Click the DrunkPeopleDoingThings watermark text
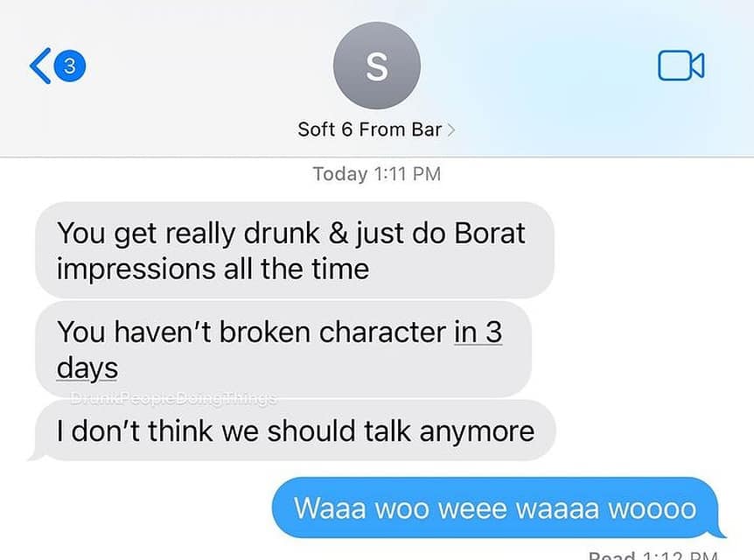Viewport: 754px width, 560px height. coord(173,398)
